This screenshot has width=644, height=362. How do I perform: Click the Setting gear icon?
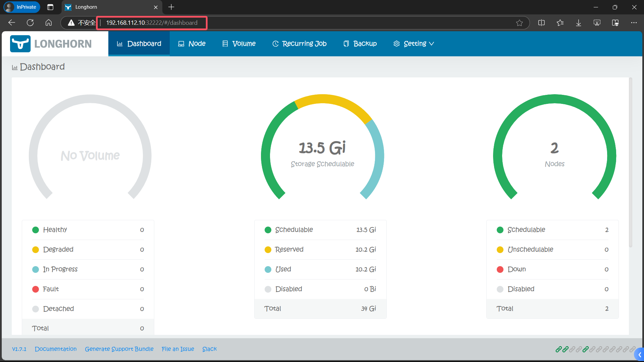click(396, 44)
